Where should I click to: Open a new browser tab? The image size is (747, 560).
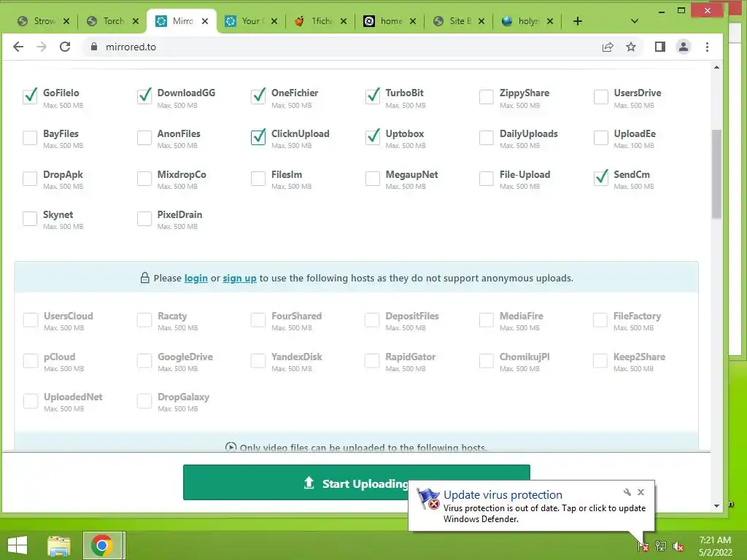[578, 21]
